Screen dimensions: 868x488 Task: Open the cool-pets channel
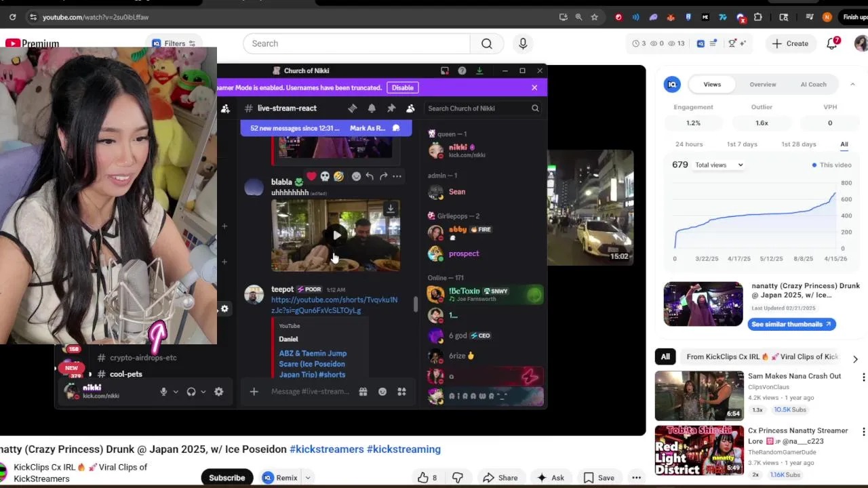(x=126, y=374)
